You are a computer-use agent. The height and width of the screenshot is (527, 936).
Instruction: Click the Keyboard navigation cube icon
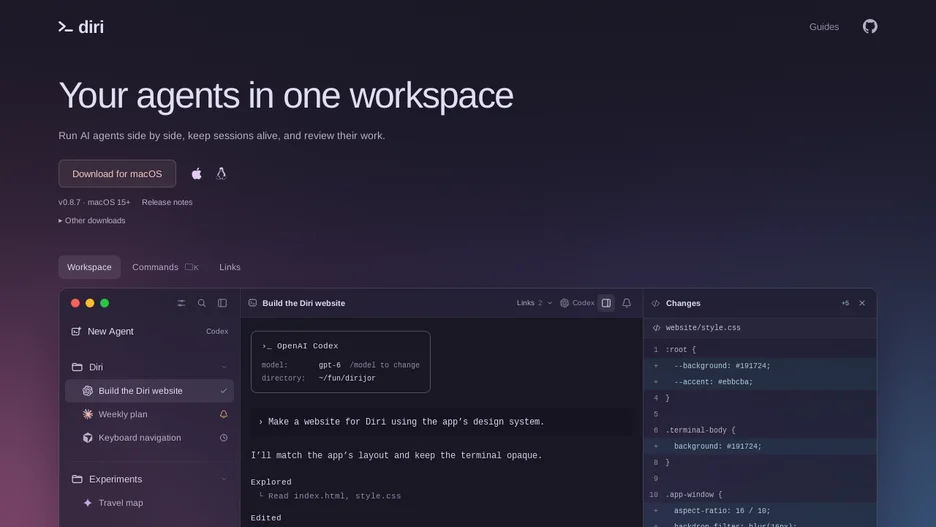pos(88,437)
